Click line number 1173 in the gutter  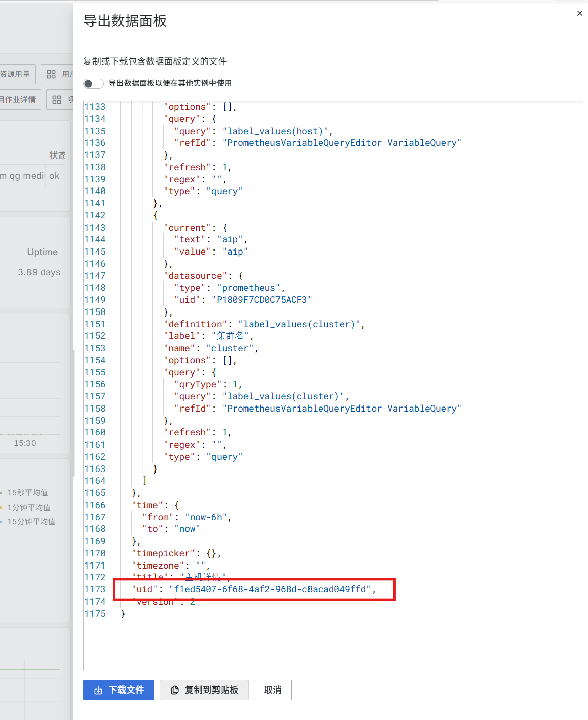click(x=95, y=589)
